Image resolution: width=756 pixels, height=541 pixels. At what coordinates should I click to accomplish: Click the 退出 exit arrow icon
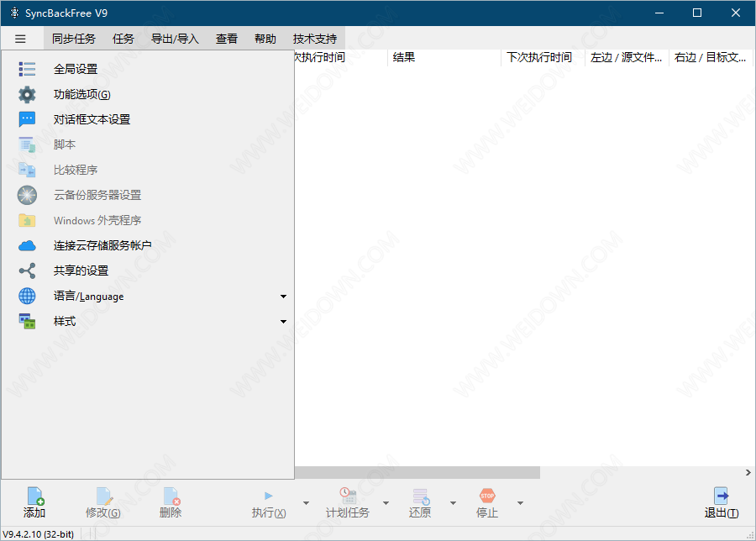722,496
